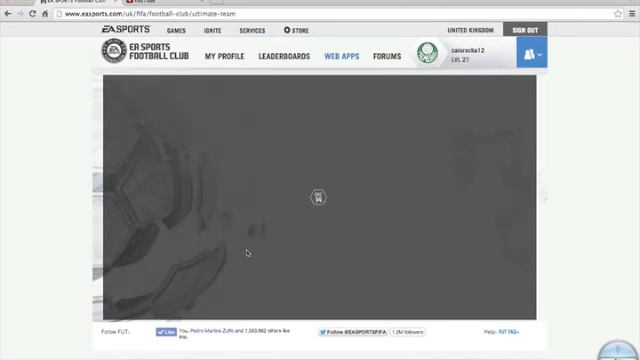Open the Leaderboards tab
Screen dimensions: 640x360
pos(284,56)
